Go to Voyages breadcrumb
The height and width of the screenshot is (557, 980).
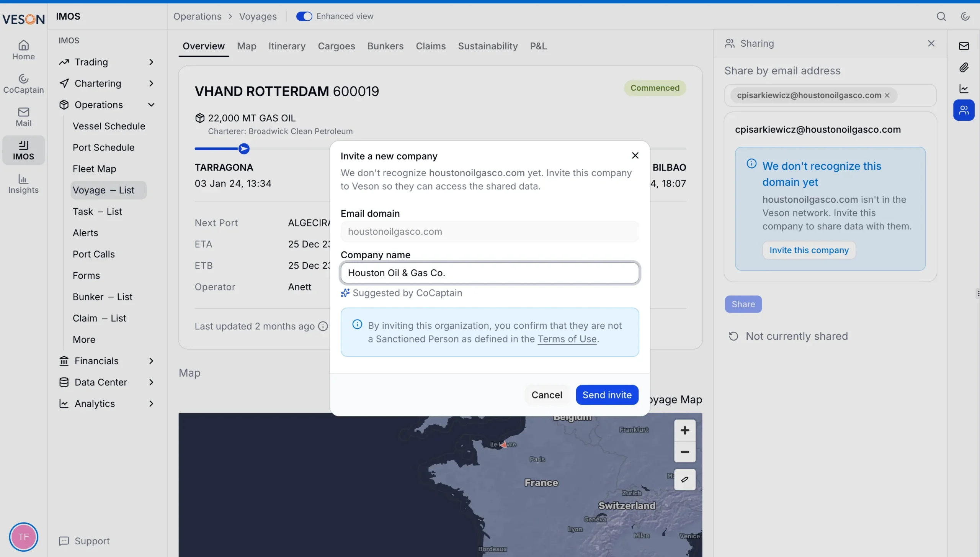click(258, 16)
